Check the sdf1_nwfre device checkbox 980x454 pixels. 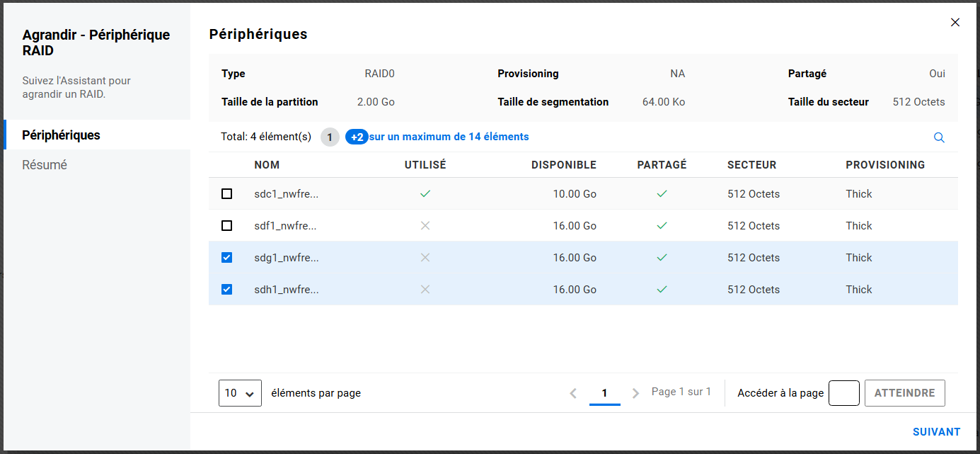coord(226,226)
